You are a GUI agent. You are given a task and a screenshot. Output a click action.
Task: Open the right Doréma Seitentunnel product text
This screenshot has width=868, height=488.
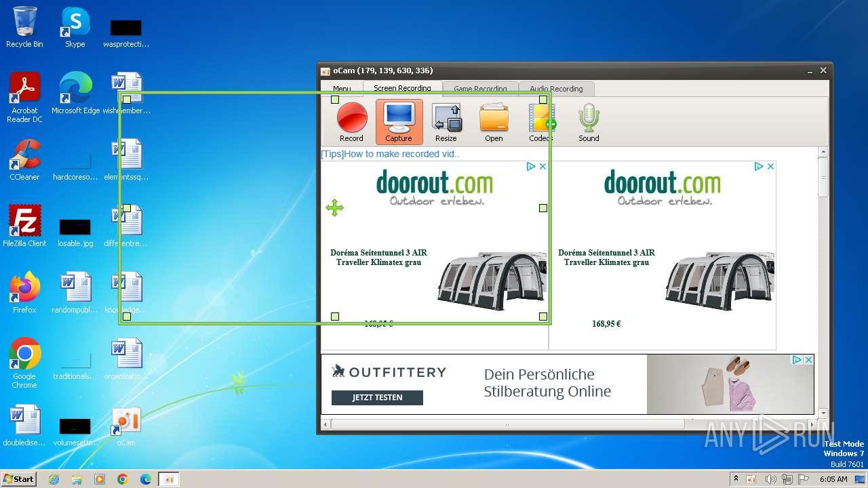[x=606, y=258]
